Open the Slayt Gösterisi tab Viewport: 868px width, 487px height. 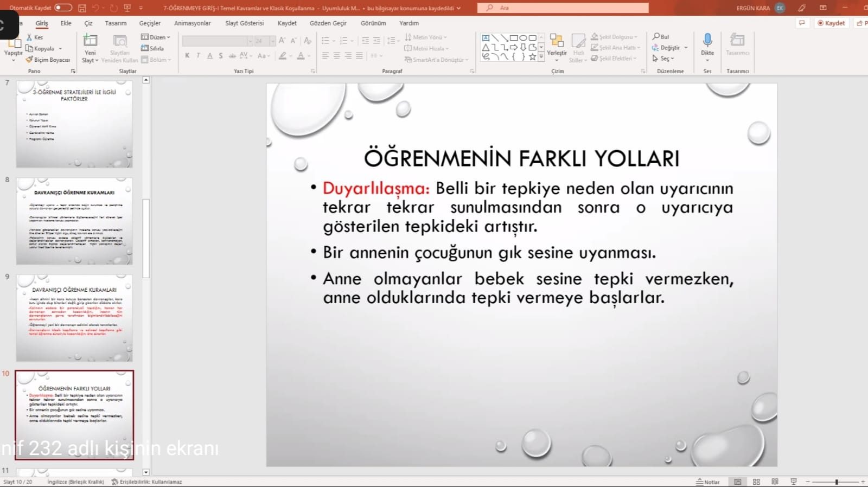point(245,23)
